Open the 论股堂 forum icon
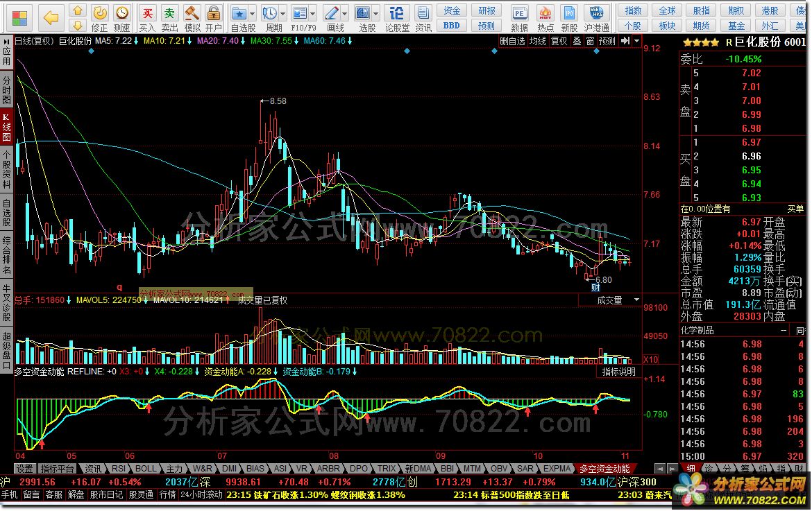 tap(397, 13)
